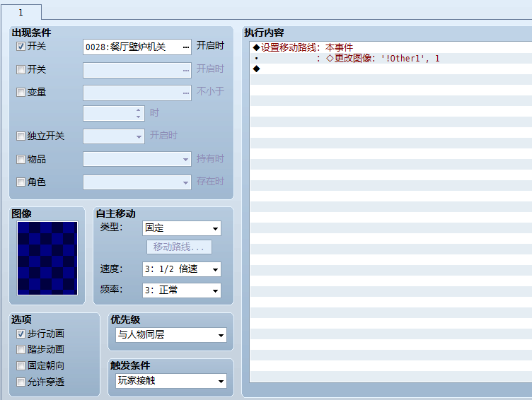The image size is (532, 400).
Task: Toggle the 步行动画 option
Action: coord(21,334)
